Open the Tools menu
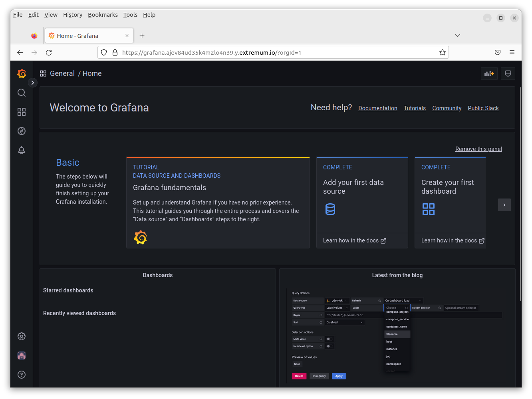 click(x=130, y=15)
